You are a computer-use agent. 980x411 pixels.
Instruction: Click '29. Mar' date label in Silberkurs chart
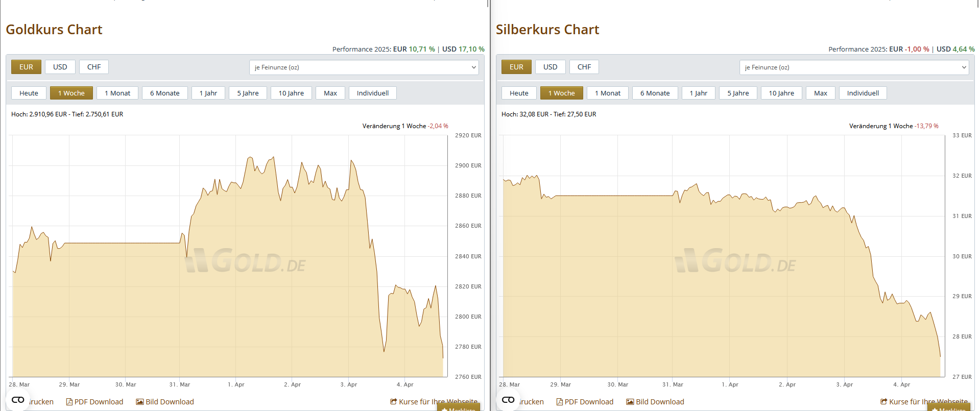(x=561, y=384)
